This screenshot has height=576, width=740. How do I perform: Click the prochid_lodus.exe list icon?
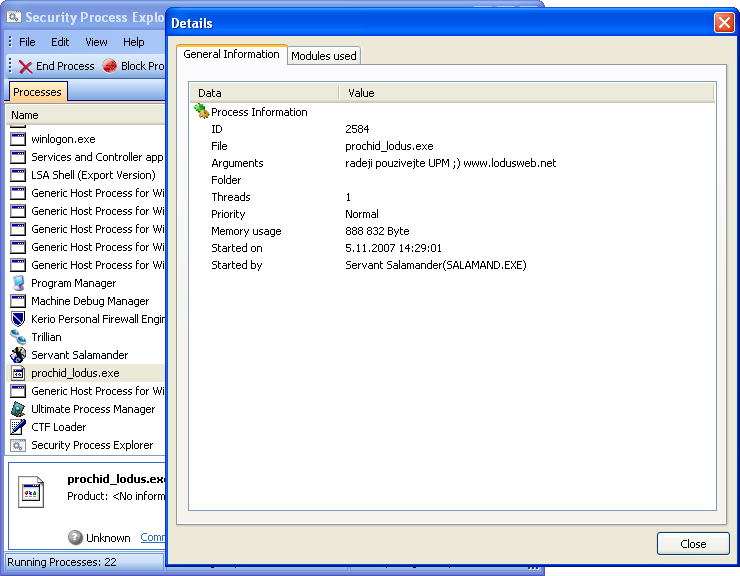[18, 373]
